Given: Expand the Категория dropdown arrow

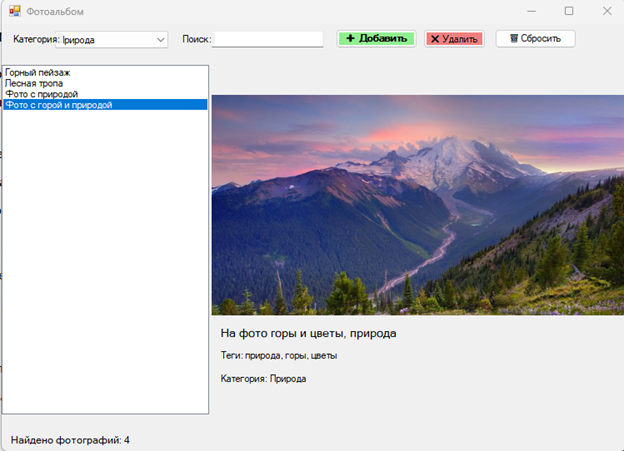Looking at the screenshot, I should tap(161, 40).
